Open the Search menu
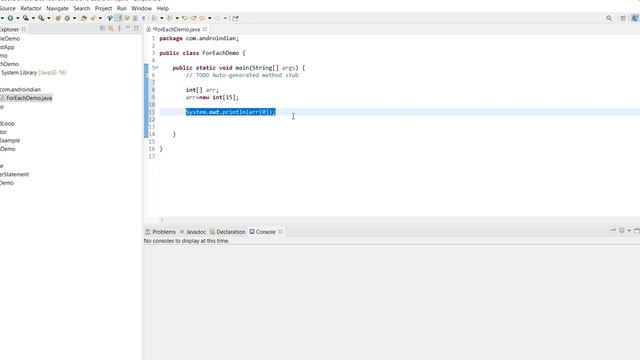Screen dimensions: 640x360 [82, 8]
